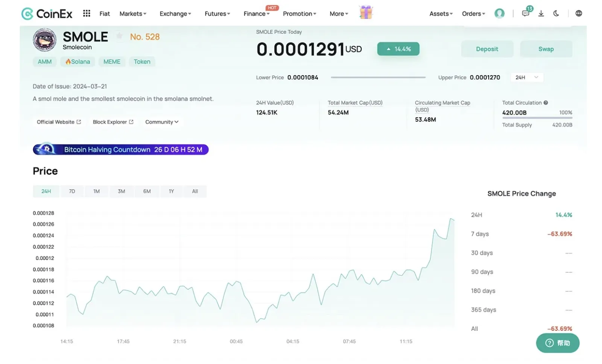Screen dimensions: 602x364
Task: Open the language globe icon
Action: 579,14
